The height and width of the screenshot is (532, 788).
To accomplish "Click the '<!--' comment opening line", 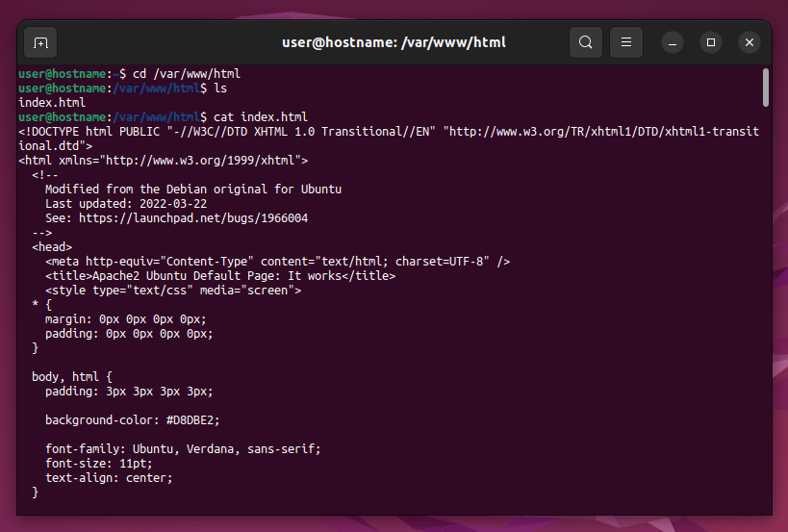I will click(44, 175).
